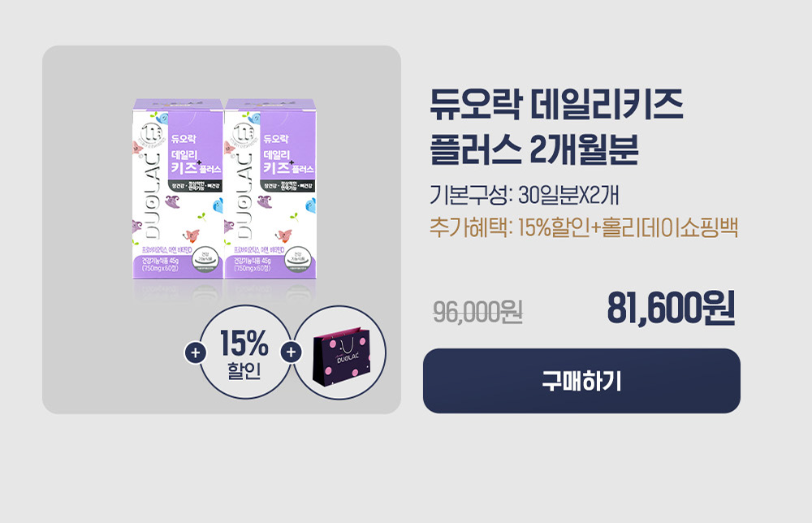
Task: Click the product title 듀오락 데일리키즈
Action: [556, 105]
